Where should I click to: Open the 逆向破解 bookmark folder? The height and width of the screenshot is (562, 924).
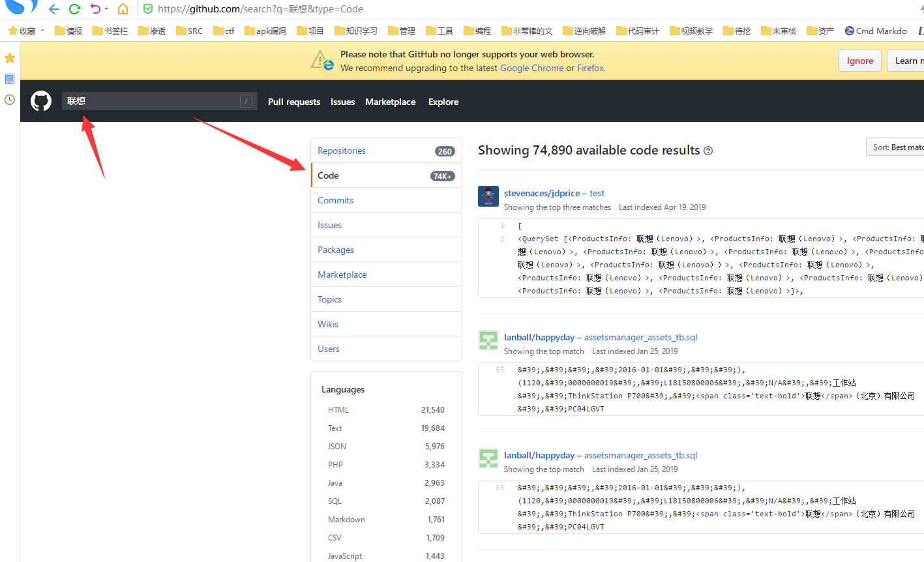pyautogui.click(x=584, y=31)
